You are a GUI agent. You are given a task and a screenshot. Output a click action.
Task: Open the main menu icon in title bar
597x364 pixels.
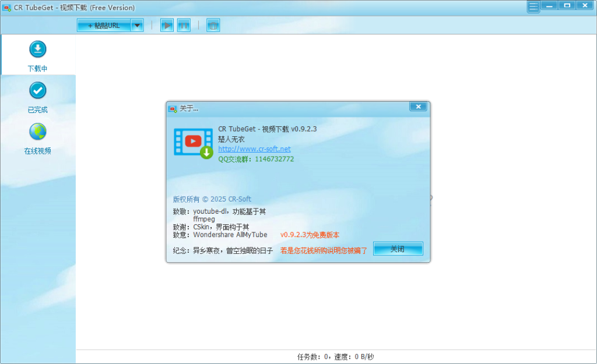pos(533,6)
